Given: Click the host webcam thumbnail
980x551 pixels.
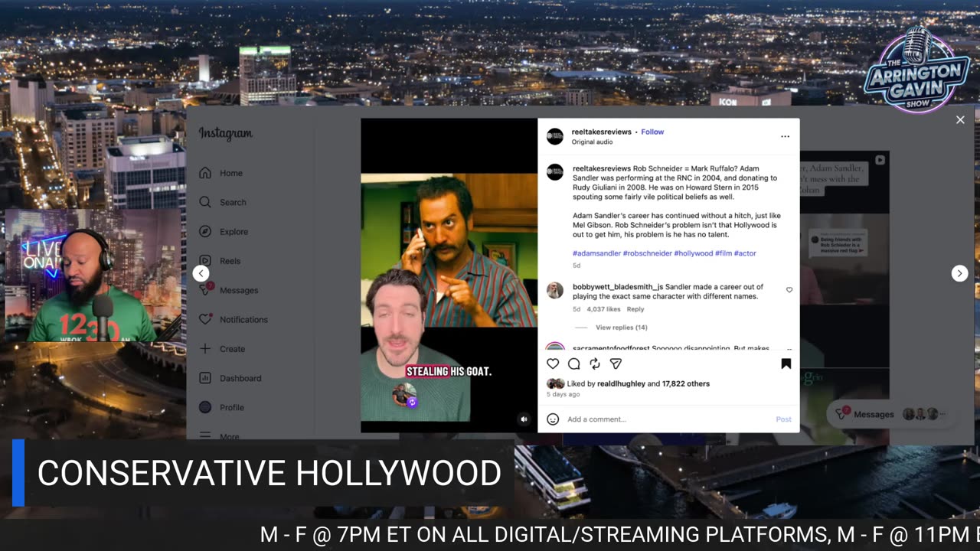Looking at the screenshot, I should coord(93,275).
